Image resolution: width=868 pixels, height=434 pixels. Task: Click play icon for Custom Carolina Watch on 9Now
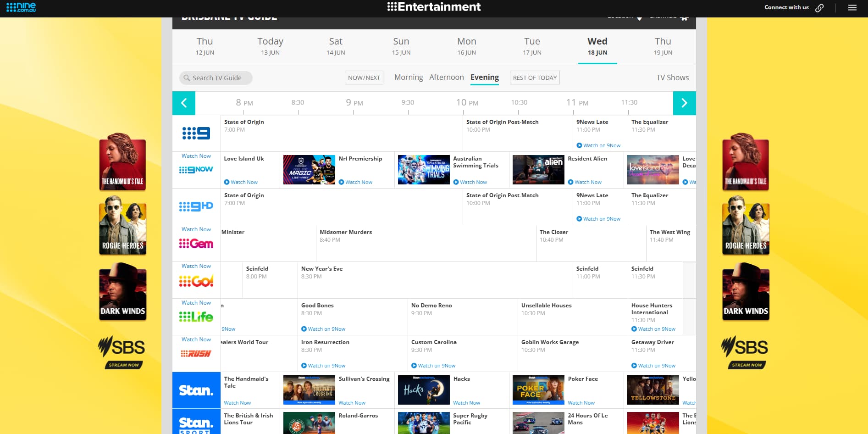[x=414, y=366]
